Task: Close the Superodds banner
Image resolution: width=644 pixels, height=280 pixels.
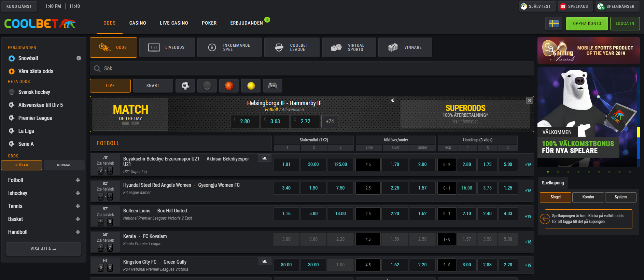Action: (529, 100)
